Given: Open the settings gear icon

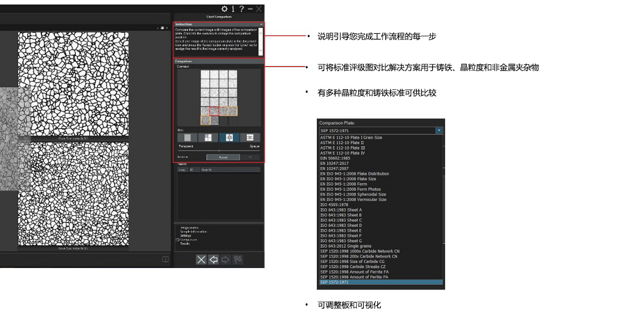Looking at the screenshot, I should coord(224,8).
